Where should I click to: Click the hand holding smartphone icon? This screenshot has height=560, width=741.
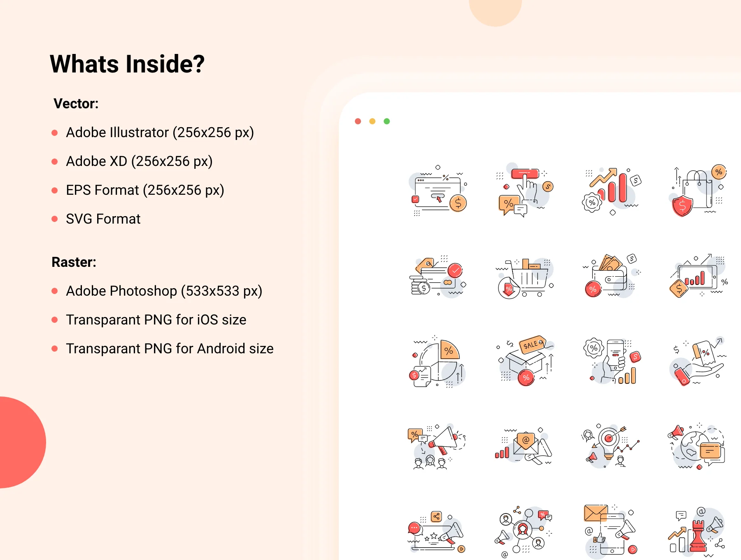tap(612, 362)
